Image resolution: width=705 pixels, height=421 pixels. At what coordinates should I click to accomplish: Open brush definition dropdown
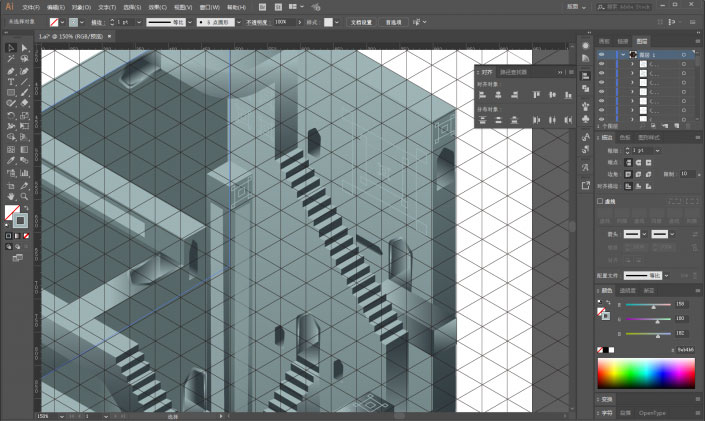pos(238,22)
